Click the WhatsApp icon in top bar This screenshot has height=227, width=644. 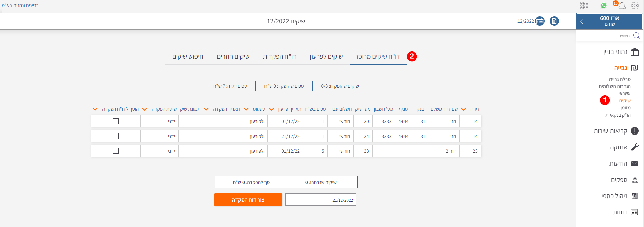tap(604, 5)
